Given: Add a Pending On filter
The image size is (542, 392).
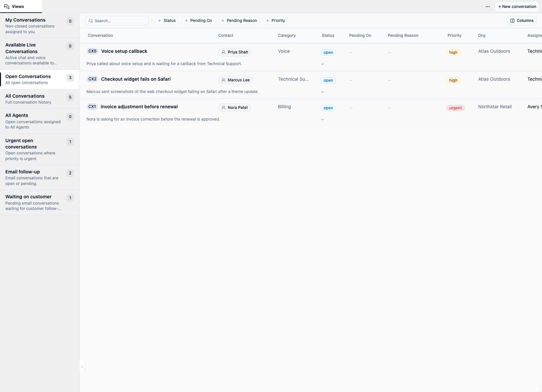Looking at the screenshot, I should [198, 21].
